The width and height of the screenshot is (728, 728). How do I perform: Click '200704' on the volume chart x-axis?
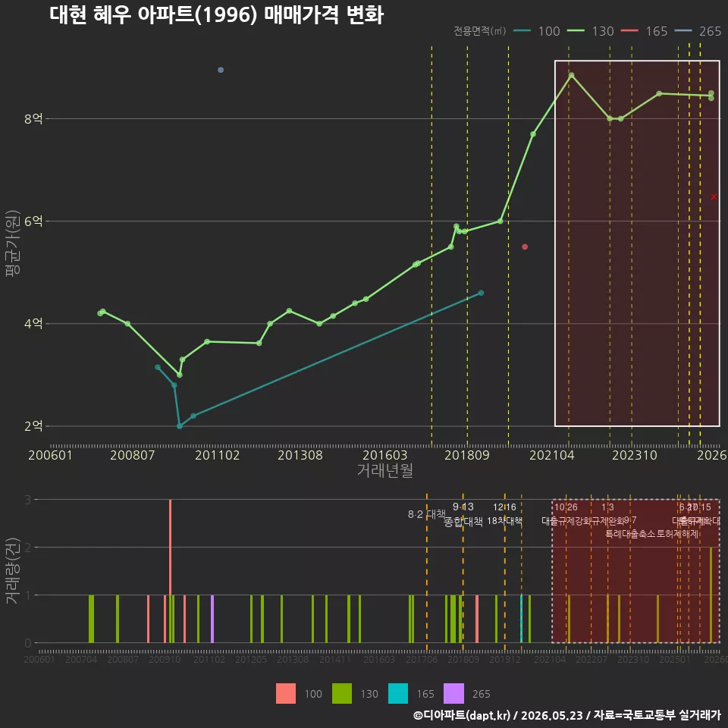coord(81,659)
